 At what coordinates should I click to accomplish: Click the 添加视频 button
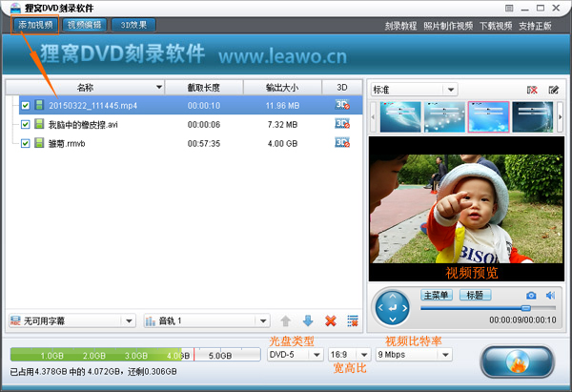click(x=35, y=25)
